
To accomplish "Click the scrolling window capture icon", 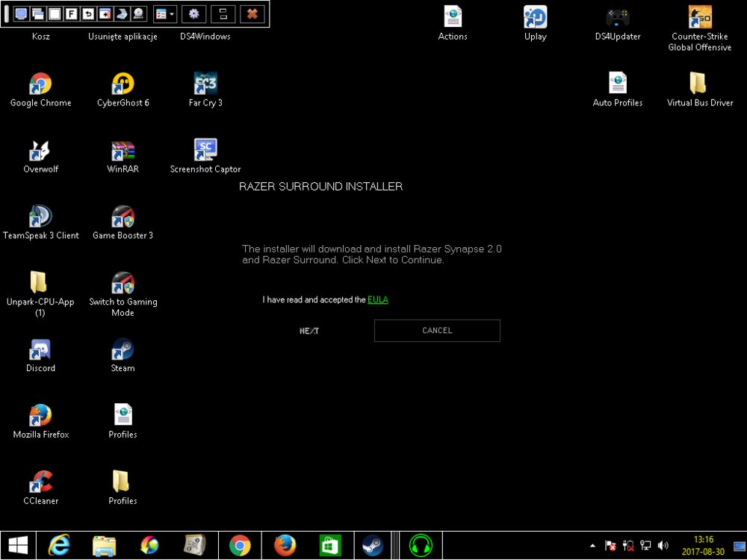I will pyautogui.click(x=105, y=13).
